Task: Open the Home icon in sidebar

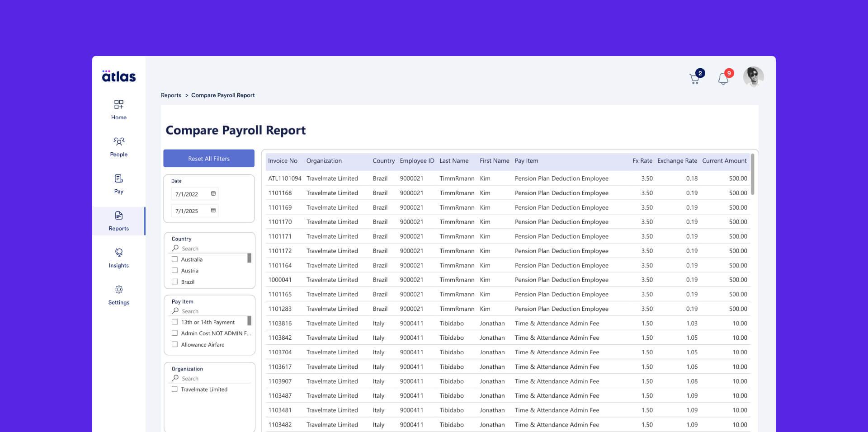Action: (x=119, y=104)
